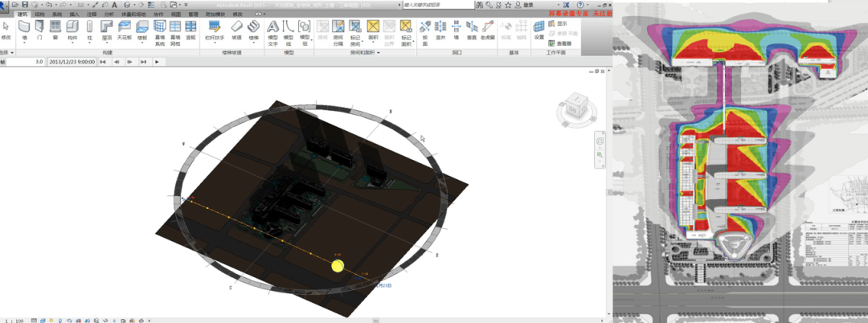This screenshot has width=868, height=323.
Task: Select the Door (门) tool
Action: pyautogui.click(x=40, y=30)
